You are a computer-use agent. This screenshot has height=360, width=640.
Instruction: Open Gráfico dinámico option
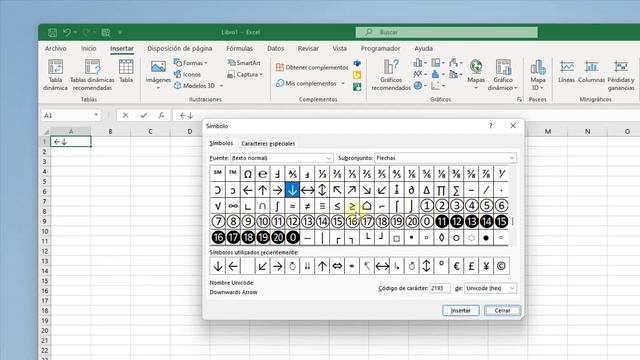(x=503, y=75)
